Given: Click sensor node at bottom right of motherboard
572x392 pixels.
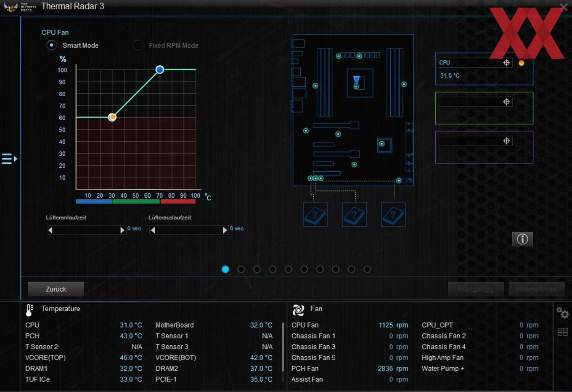Looking at the screenshot, I should 398,180.
